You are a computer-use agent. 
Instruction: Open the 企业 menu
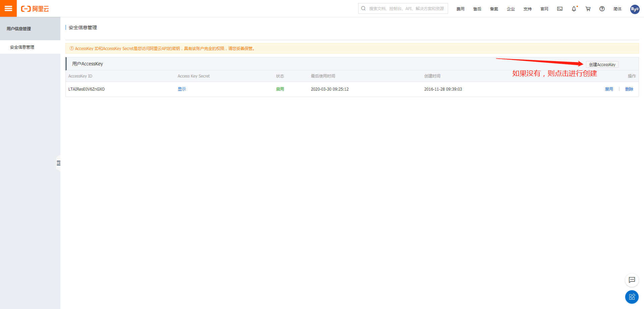pyautogui.click(x=511, y=9)
